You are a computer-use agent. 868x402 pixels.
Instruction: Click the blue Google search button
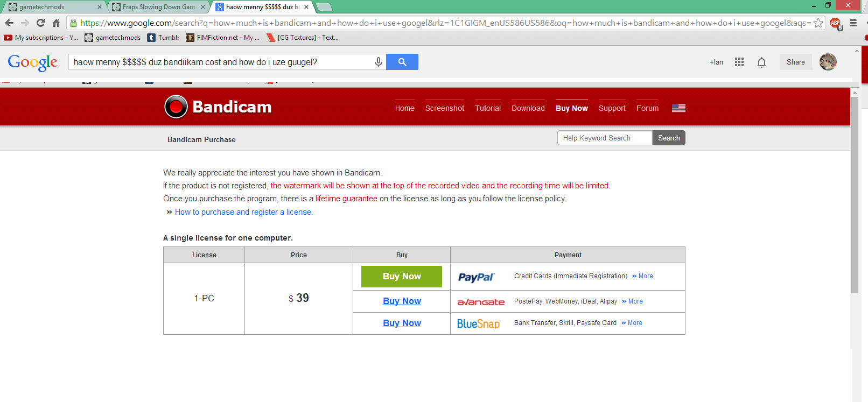(402, 62)
